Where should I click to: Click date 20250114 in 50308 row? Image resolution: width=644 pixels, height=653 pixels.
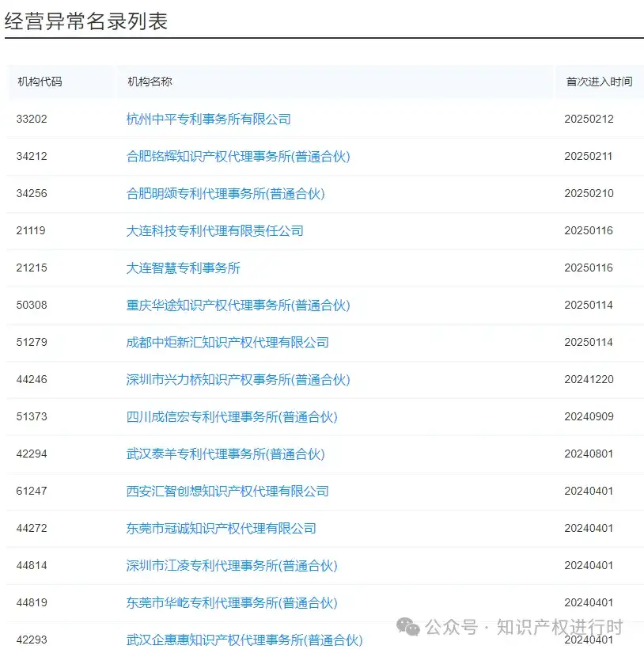click(588, 305)
